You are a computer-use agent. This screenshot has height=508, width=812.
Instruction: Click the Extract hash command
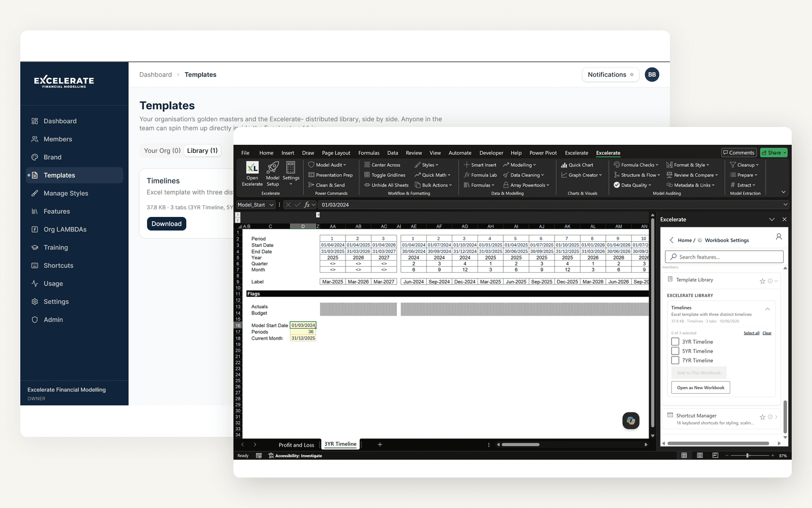[742, 185]
